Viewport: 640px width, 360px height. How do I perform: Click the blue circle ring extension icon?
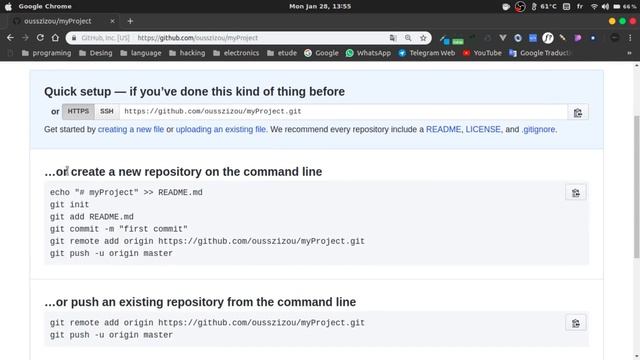coord(518,38)
